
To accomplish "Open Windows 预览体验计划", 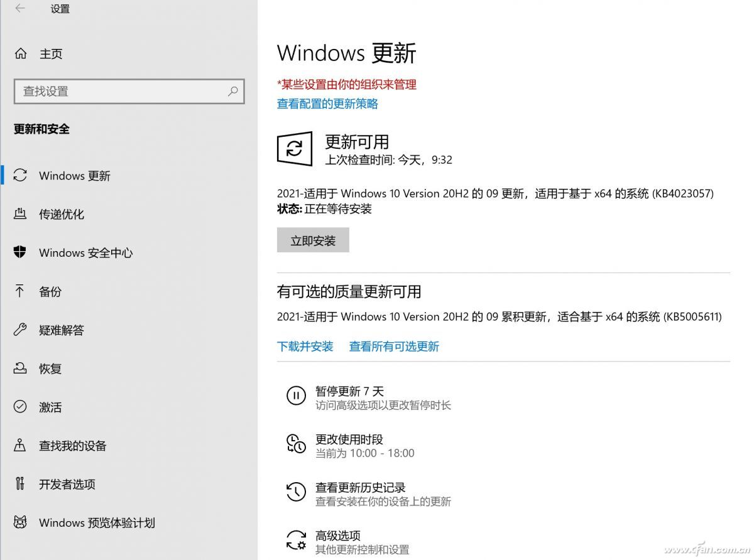I will [x=97, y=522].
